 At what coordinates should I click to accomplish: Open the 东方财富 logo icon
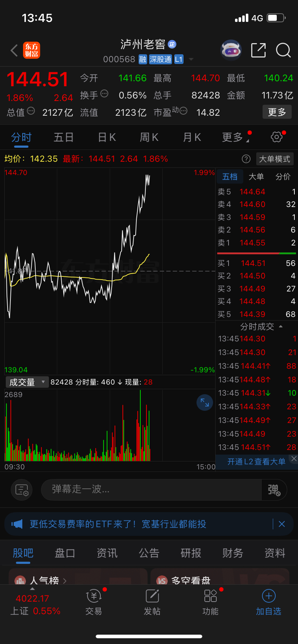point(32,50)
